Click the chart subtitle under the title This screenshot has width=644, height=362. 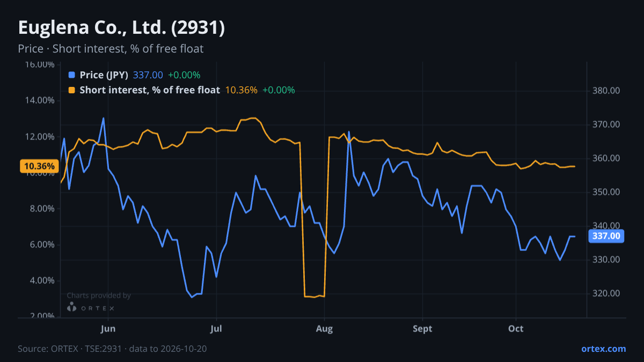[111, 49]
